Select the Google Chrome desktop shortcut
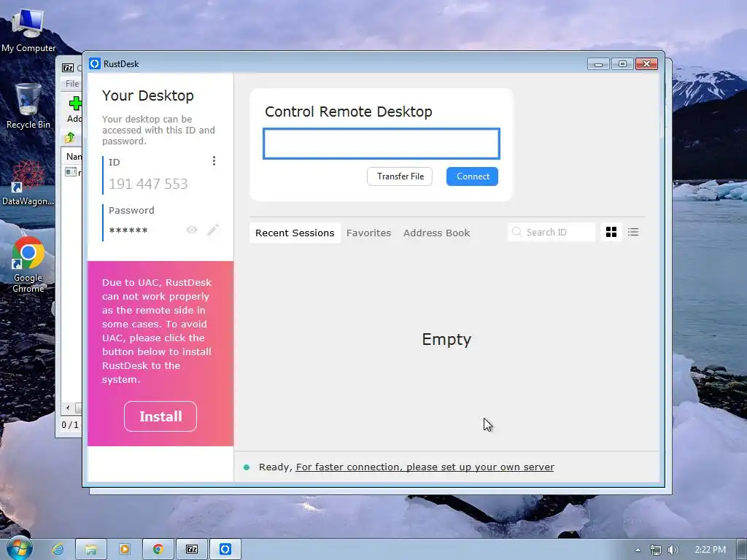 click(28, 265)
